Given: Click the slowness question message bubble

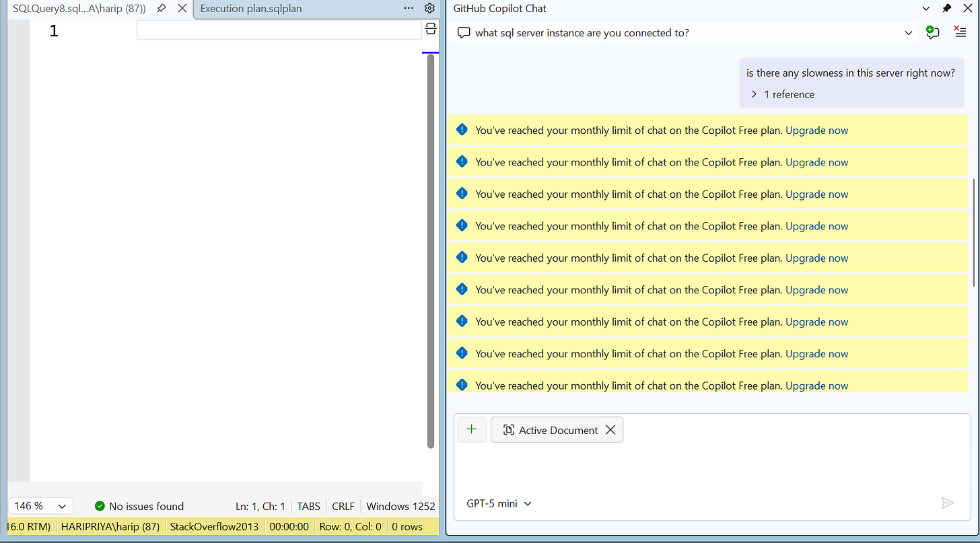Looking at the screenshot, I should click(851, 83).
